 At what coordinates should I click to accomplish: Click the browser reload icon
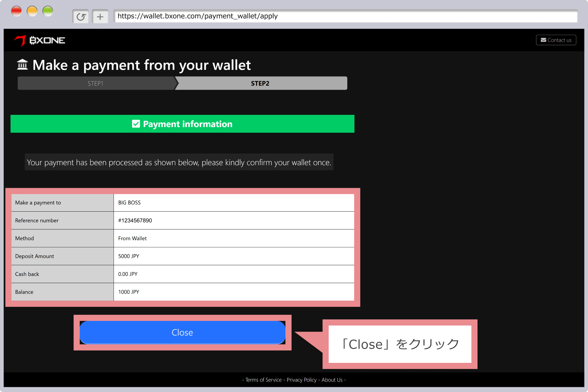(81, 17)
